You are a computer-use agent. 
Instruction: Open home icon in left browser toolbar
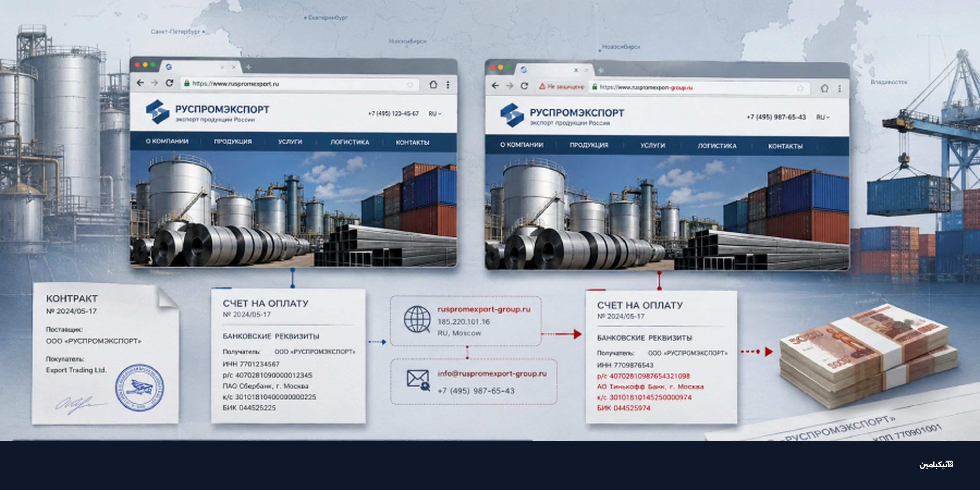[x=433, y=85]
